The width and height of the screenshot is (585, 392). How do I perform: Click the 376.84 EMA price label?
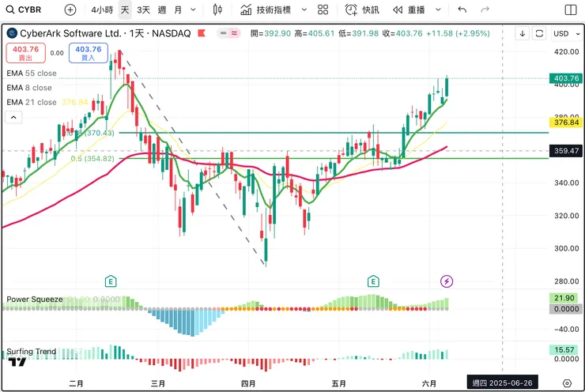click(566, 122)
